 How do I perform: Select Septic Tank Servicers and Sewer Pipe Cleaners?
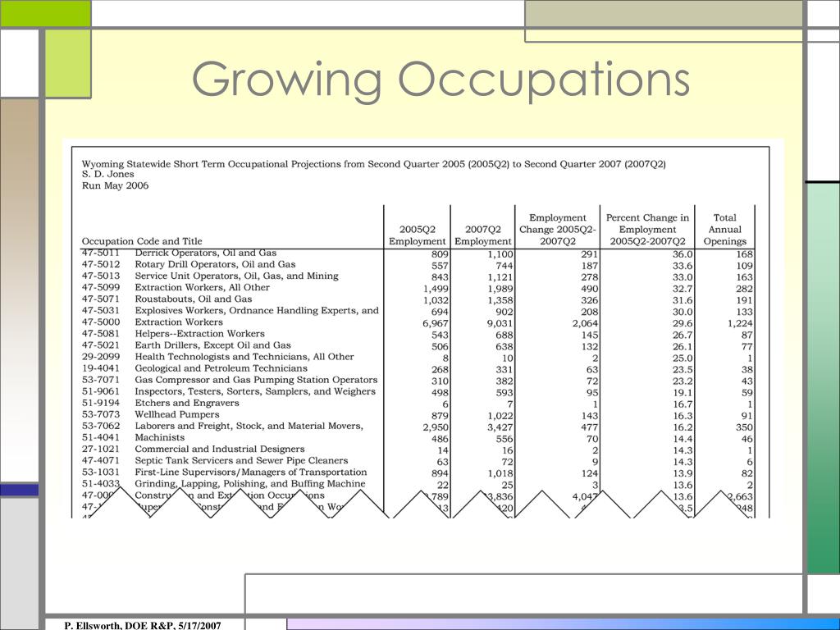(242, 461)
